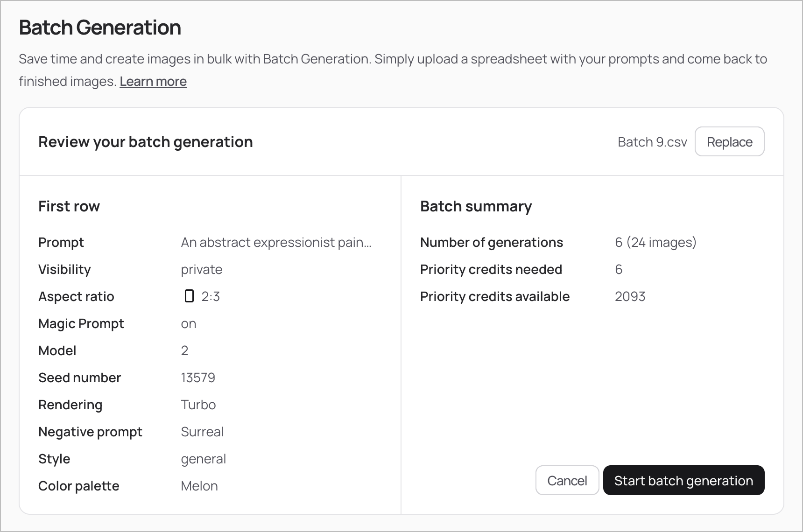
Task: Click the 'Rendering' field label
Action: pyautogui.click(x=70, y=405)
